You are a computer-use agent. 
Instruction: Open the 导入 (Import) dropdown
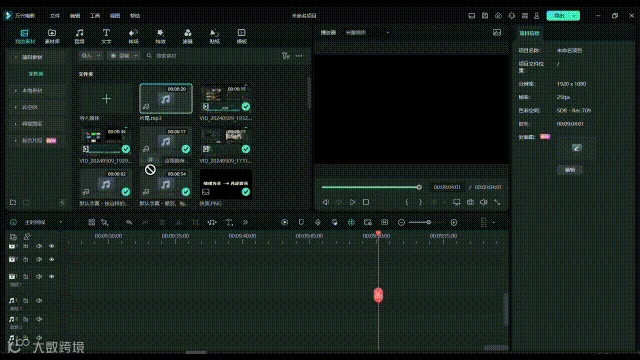click(91, 56)
